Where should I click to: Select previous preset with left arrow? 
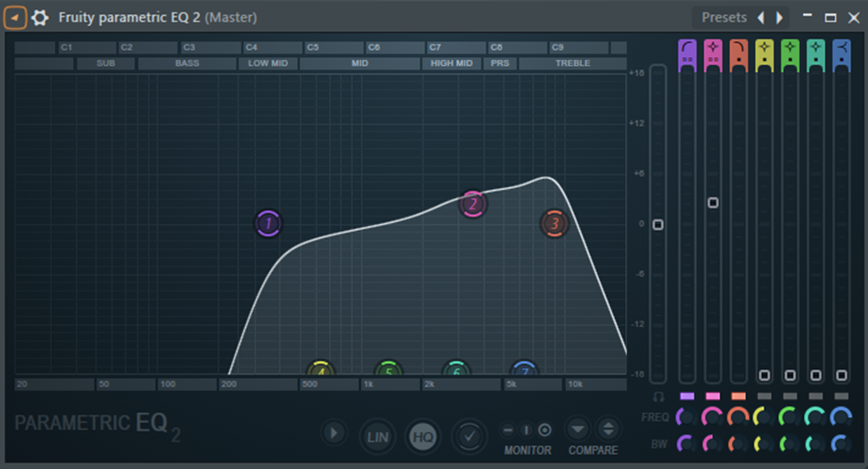760,17
